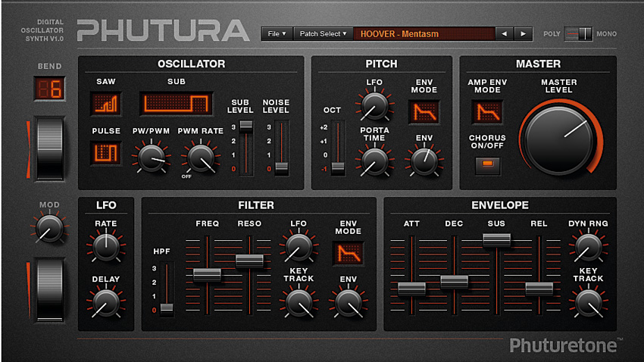Image resolution: width=644 pixels, height=362 pixels.
Task: Click the DYN RNG knob
Action: [588, 247]
